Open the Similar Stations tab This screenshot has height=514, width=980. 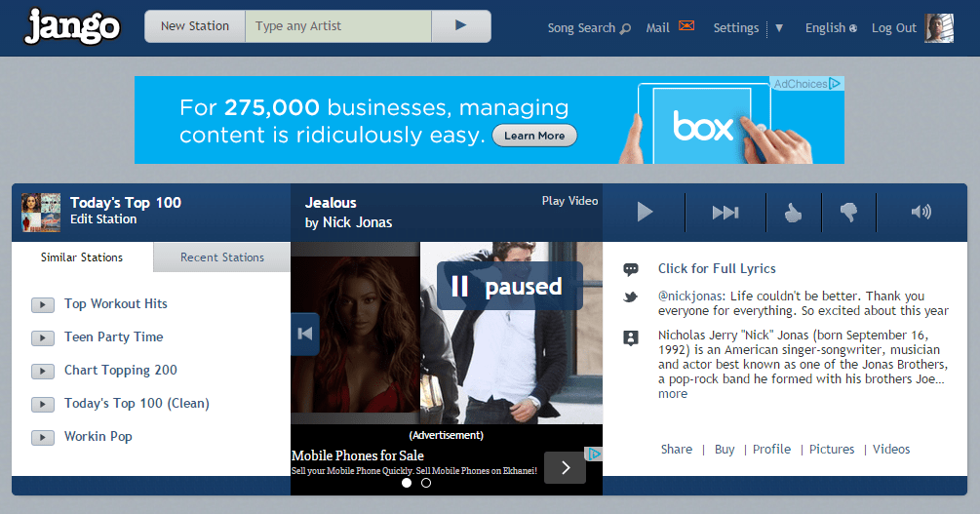[82, 257]
